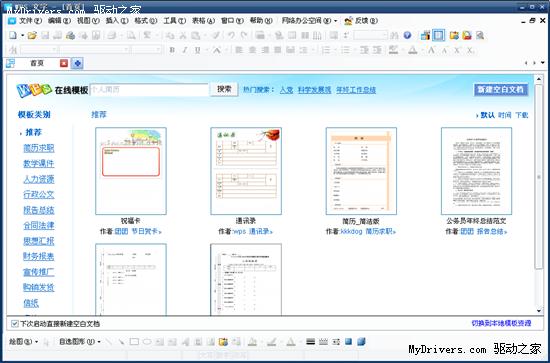Click the new blank document icon
Screen dimensions: 550x363
point(13,35)
